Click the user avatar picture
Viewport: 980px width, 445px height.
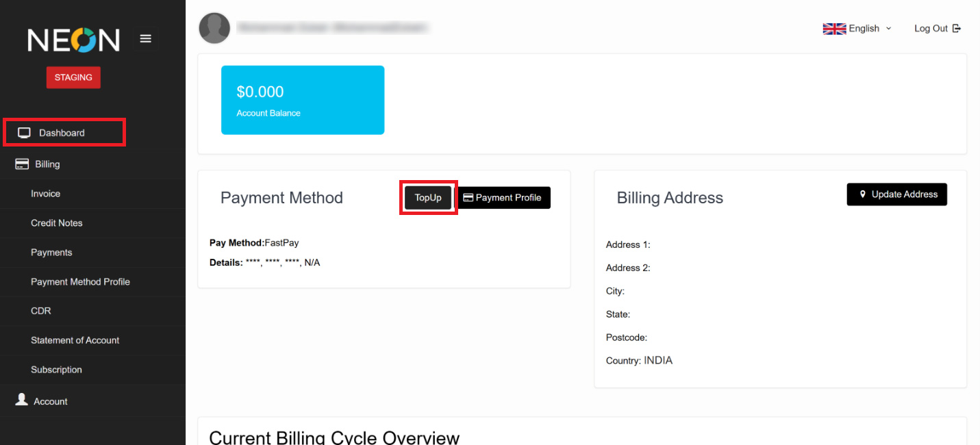[214, 28]
